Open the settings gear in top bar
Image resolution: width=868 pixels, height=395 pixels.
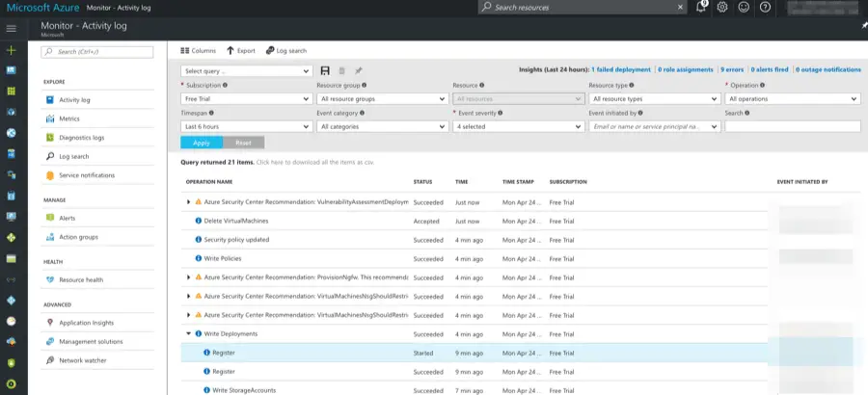click(722, 7)
